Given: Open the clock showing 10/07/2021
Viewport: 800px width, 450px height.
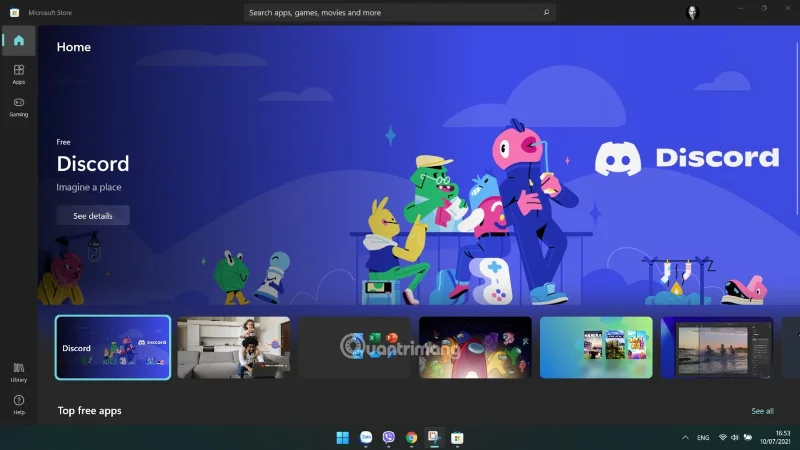Looking at the screenshot, I should click(x=776, y=438).
